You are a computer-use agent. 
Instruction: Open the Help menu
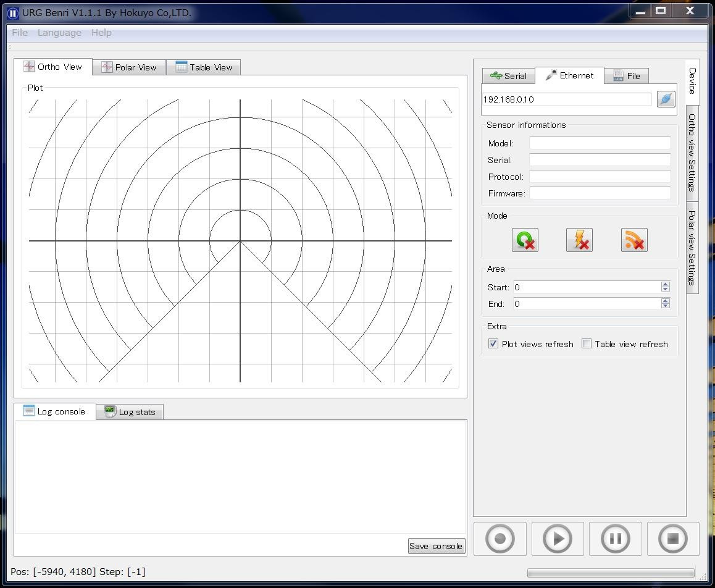tap(101, 32)
